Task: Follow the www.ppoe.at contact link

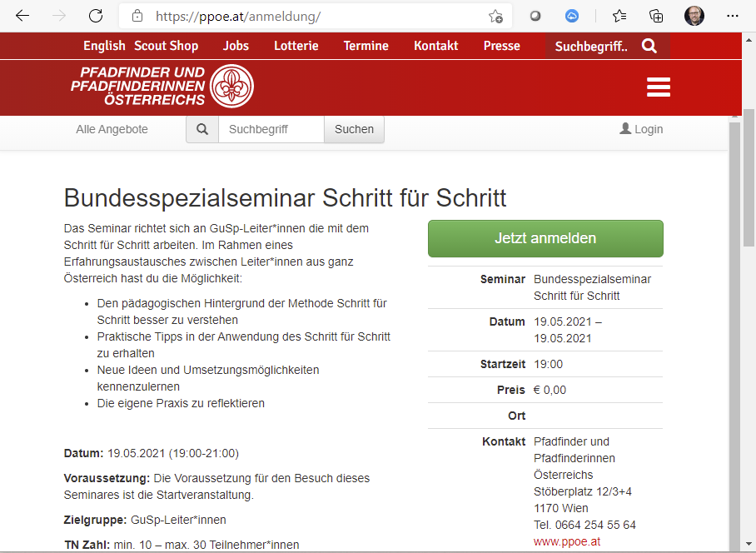Action: click(567, 541)
